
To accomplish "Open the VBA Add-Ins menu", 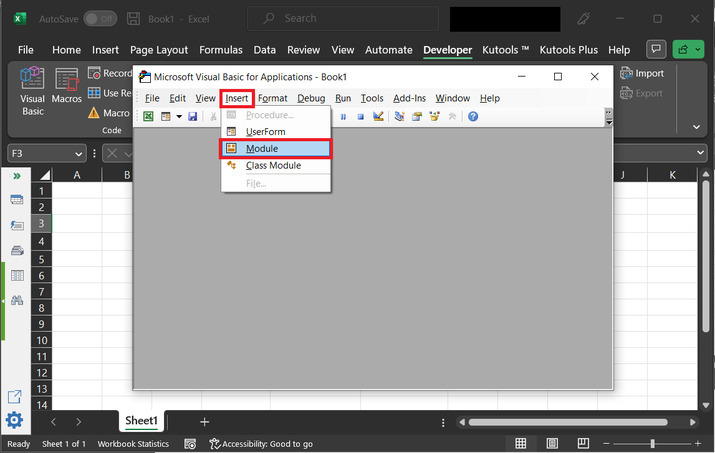I will point(409,98).
